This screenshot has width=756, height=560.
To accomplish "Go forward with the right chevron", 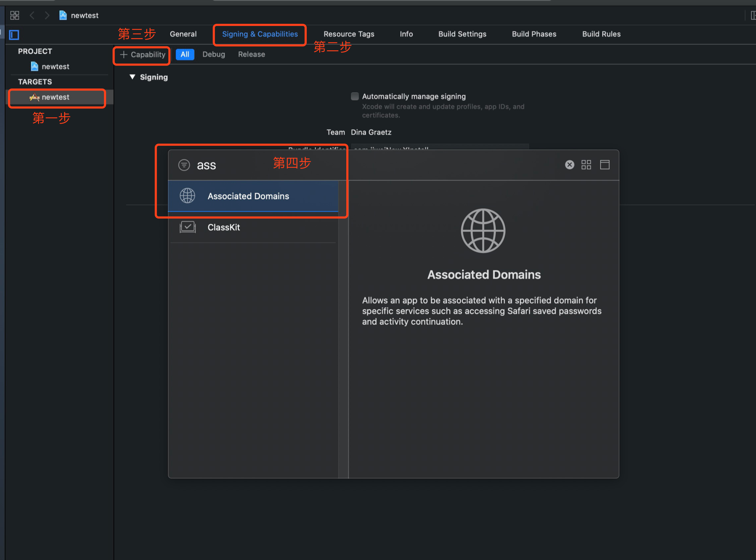I will click(47, 15).
